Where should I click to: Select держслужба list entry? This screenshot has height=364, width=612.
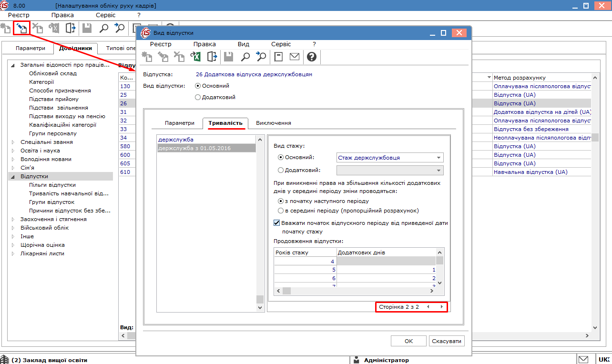(x=206, y=140)
